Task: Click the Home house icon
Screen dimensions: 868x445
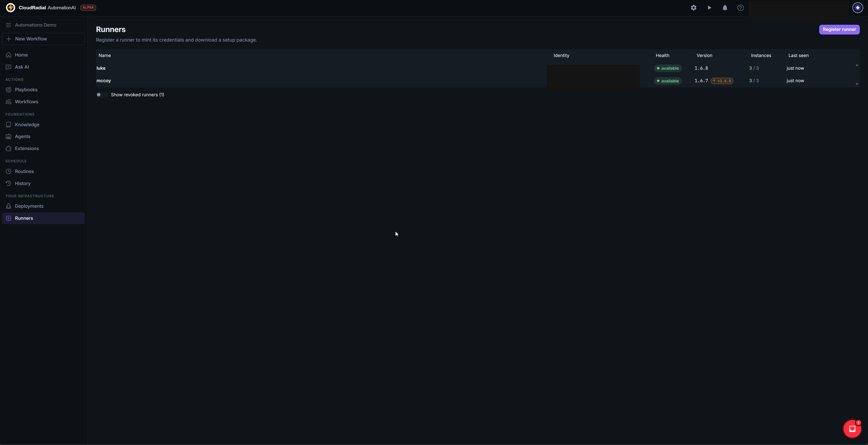Action: tap(8, 55)
